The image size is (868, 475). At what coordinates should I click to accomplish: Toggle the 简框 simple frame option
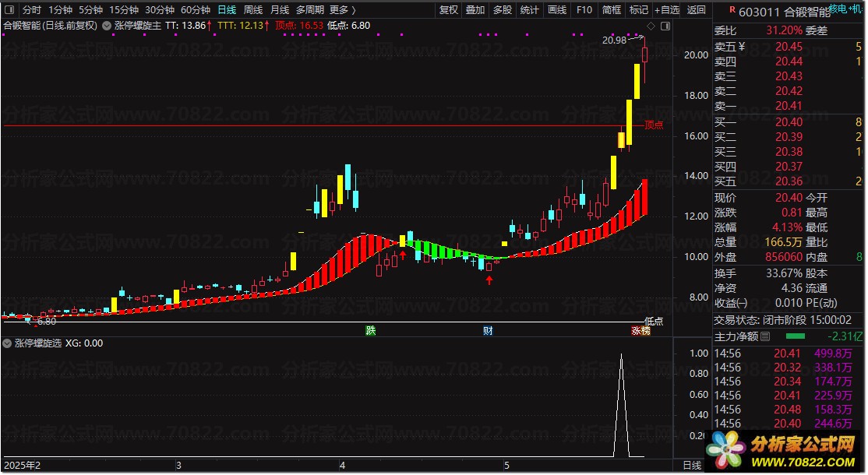pyautogui.click(x=611, y=10)
